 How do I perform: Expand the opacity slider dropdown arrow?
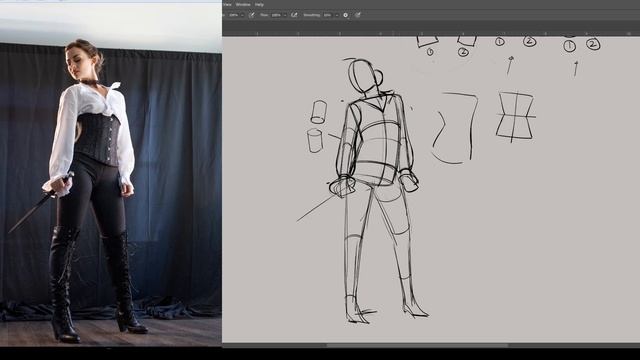tap(242, 15)
